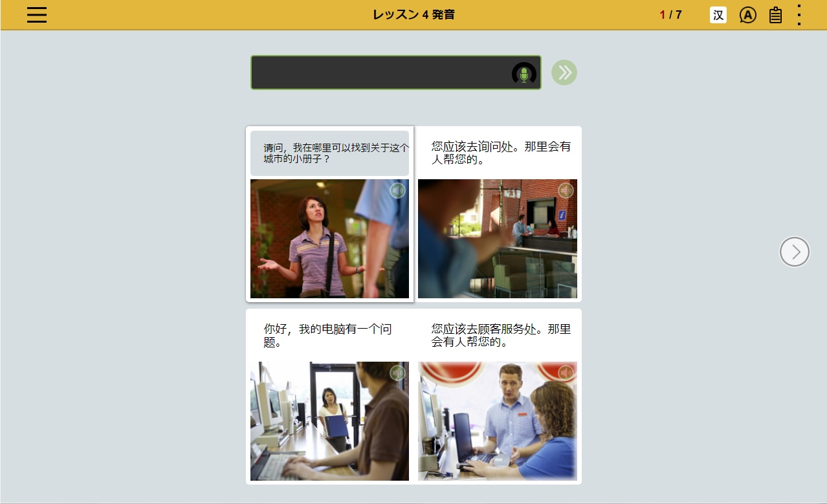Select the customer service employee photo

point(497,422)
